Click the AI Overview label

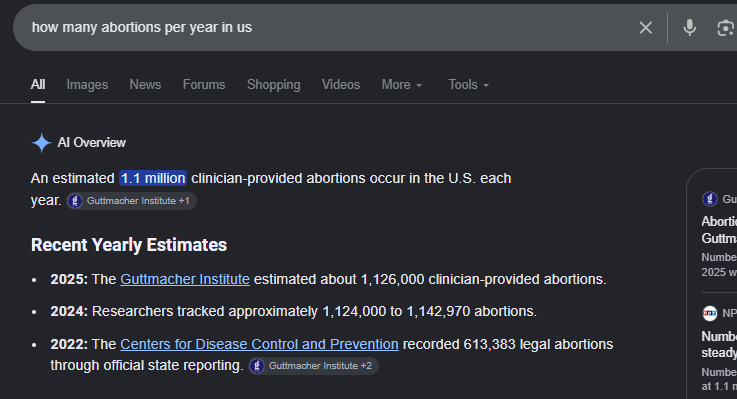tap(92, 142)
